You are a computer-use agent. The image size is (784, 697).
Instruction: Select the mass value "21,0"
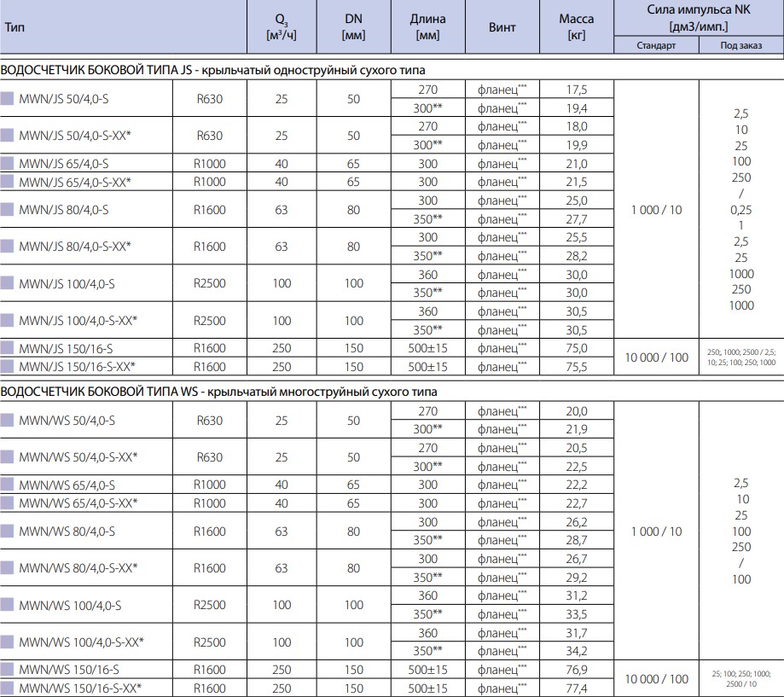(577, 164)
